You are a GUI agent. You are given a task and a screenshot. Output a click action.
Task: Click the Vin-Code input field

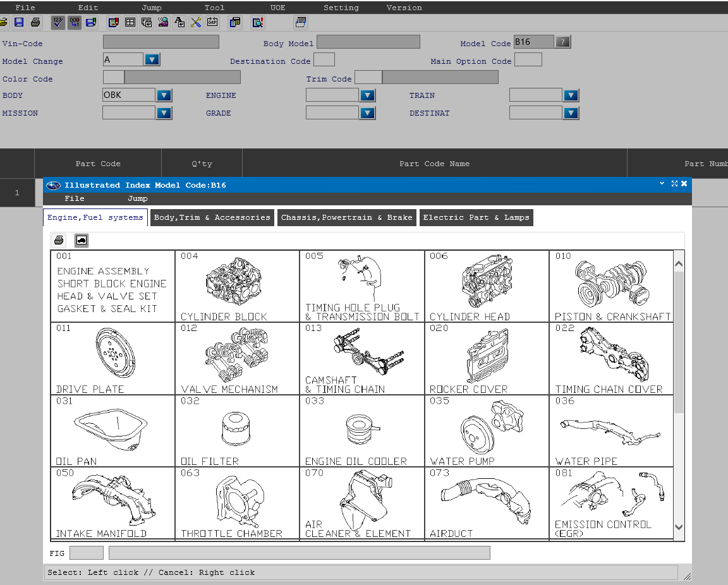click(161, 42)
